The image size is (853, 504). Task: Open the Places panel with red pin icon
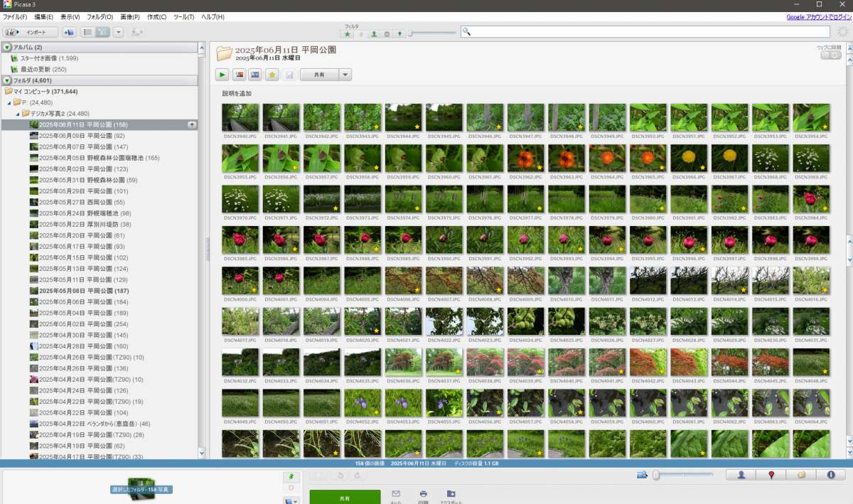point(771,475)
